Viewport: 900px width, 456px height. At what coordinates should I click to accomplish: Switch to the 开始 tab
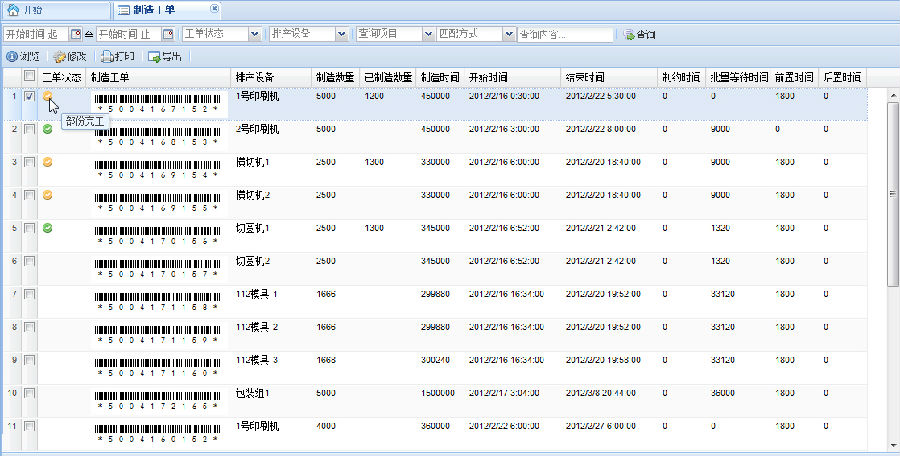56,10
